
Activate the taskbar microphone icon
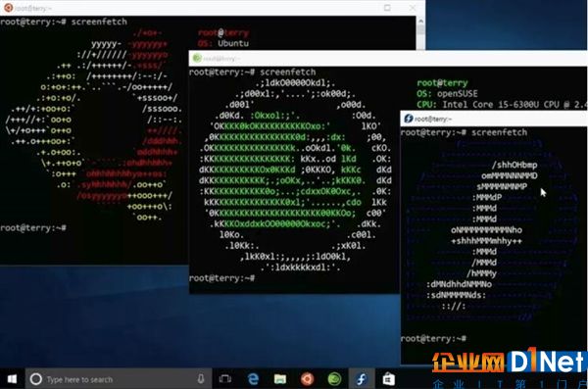[x=201, y=379]
